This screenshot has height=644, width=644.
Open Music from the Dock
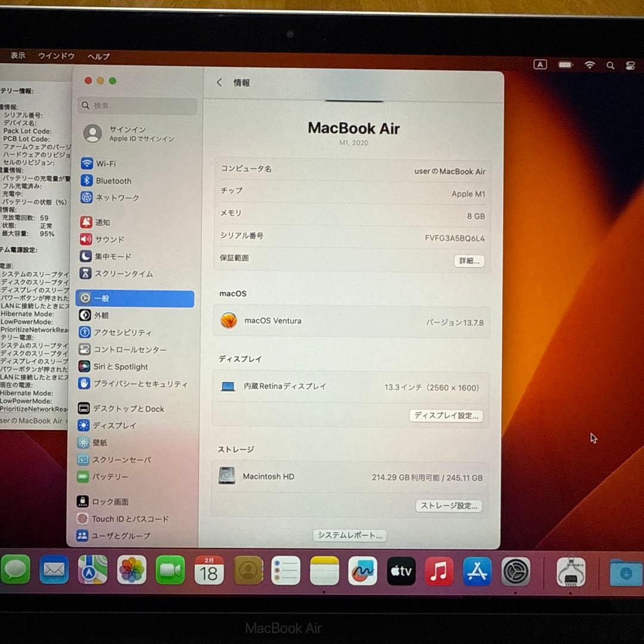(439, 571)
